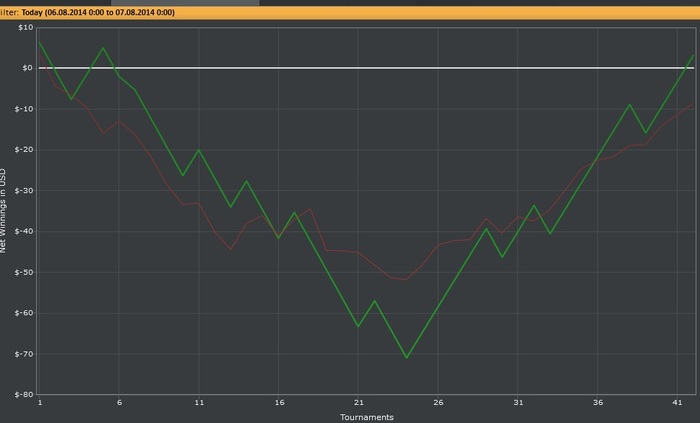
Task: Click the $0 label on the vertical axis
Action: click(28, 68)
